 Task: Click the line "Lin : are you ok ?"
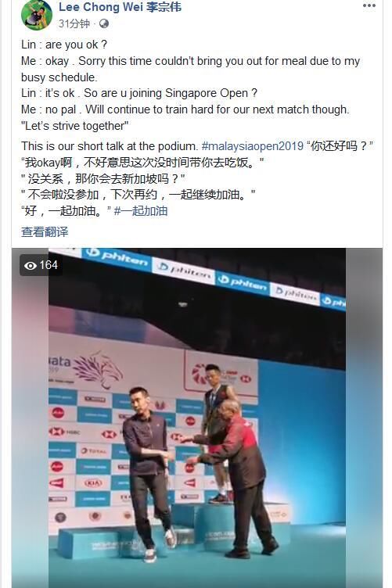click(64, 45)
